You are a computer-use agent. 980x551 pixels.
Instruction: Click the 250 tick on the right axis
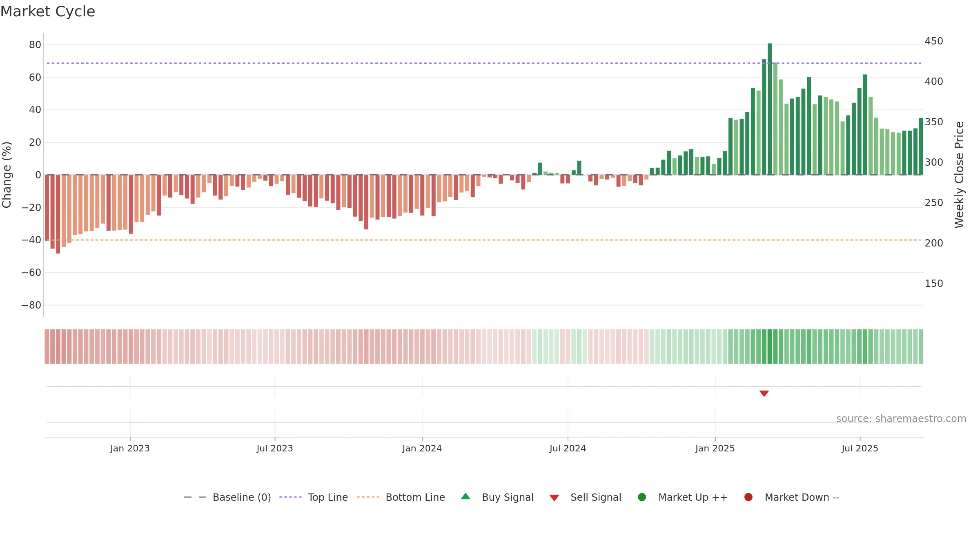pyautogui.click(x=934, y=203)
